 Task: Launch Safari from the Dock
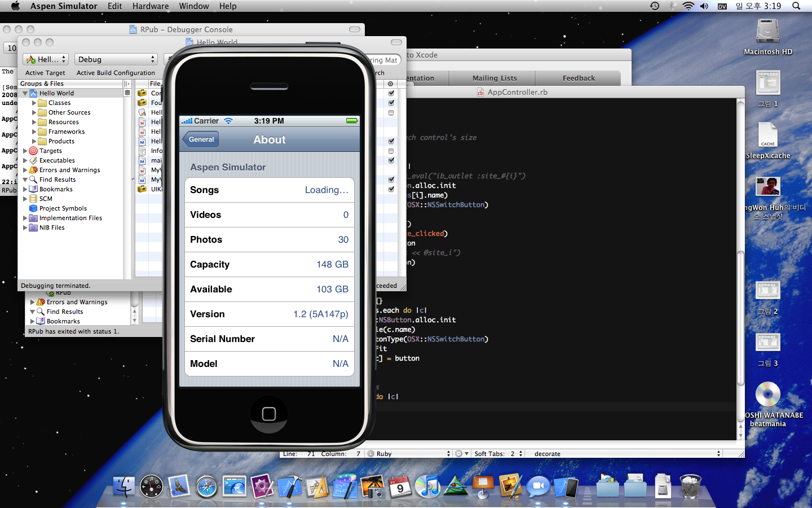(x=207, y=487)
